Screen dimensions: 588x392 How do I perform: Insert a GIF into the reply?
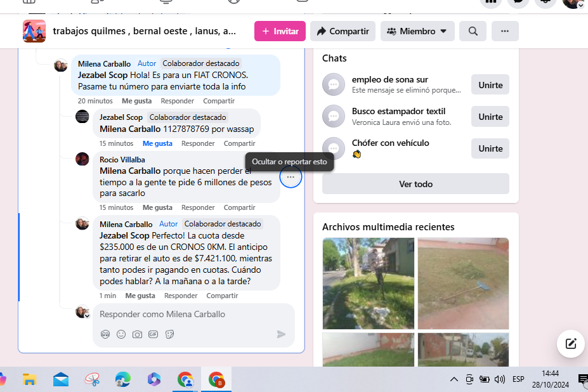[x=153, y=334]
